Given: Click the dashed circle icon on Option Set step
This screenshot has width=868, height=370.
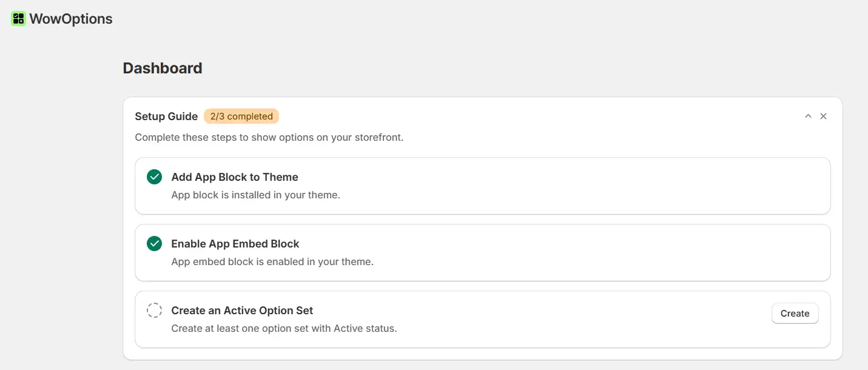Looking at the screenshot, I should (154, 310).
